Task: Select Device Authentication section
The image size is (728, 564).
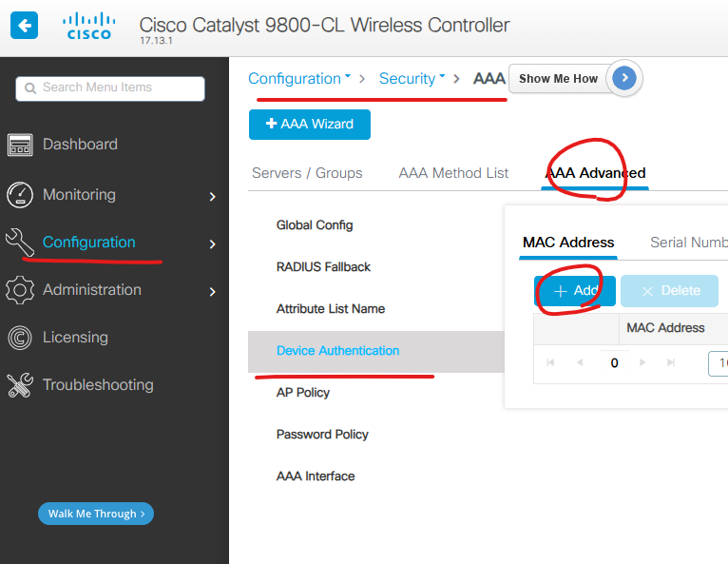Action: tap(376, 351)
